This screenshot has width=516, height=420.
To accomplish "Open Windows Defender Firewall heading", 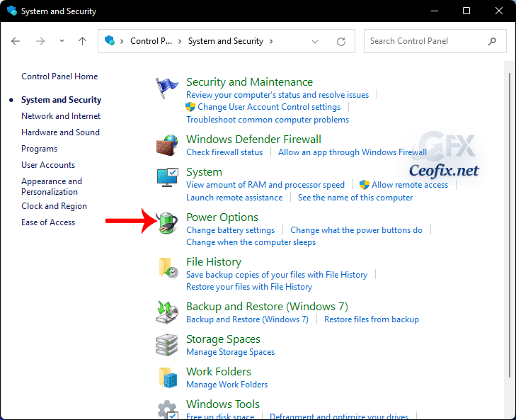I will pyautogui.click(x=253, y=139).
